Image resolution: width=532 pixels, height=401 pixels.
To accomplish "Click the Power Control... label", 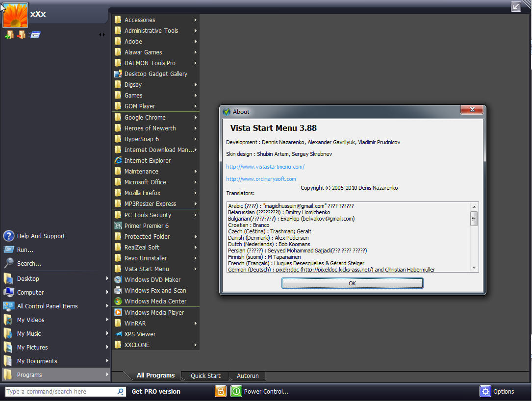I will tap(266, 392).
